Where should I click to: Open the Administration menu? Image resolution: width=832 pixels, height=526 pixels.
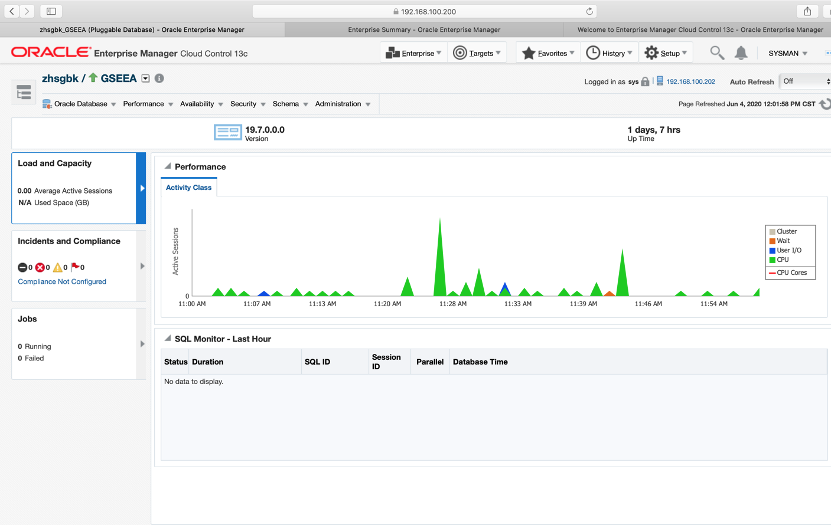(x=343, y=104)
